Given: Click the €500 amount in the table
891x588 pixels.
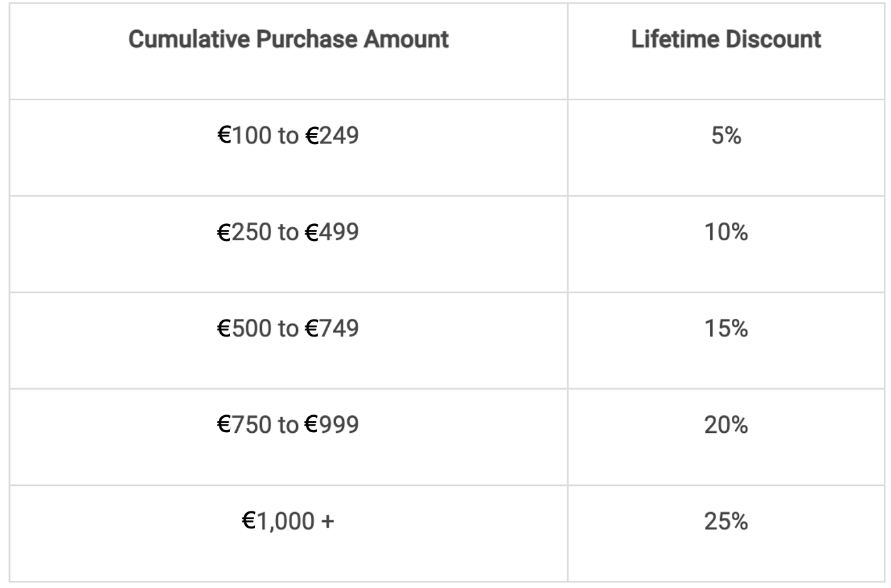Looking at the screenshot, I should pos(244,328).
